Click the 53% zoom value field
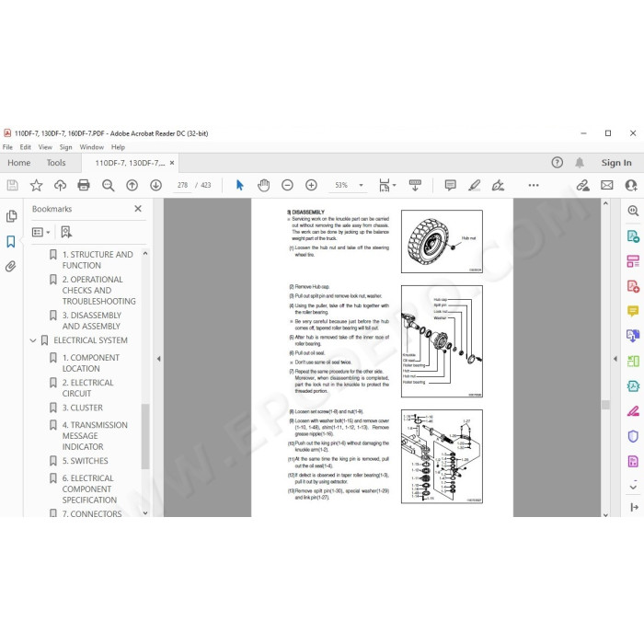644x644 pixels. click(341, 185)
